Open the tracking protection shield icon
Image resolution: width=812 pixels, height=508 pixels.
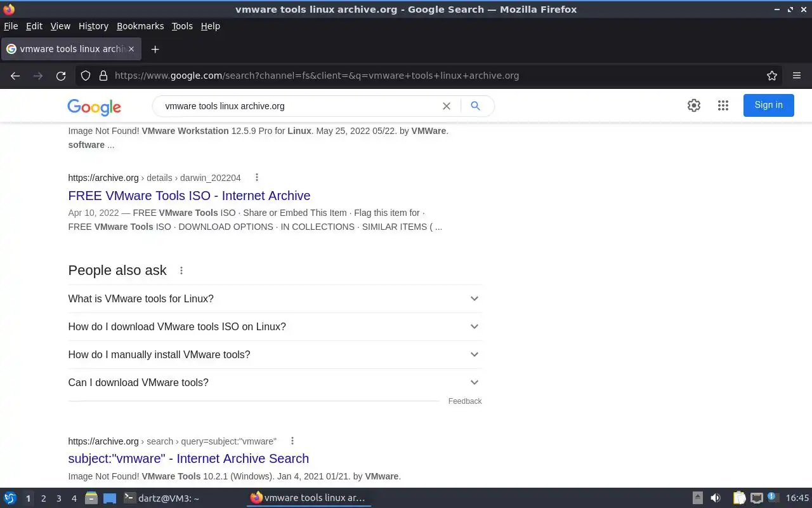click(x=86, y=76)
